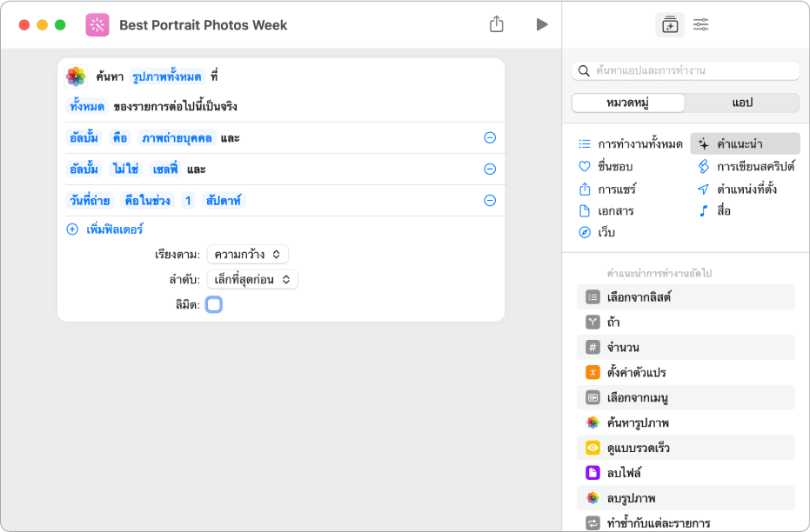Click the pink shortcut icon beside the title
Screen dimensions: 810x532
coord(97,24)
